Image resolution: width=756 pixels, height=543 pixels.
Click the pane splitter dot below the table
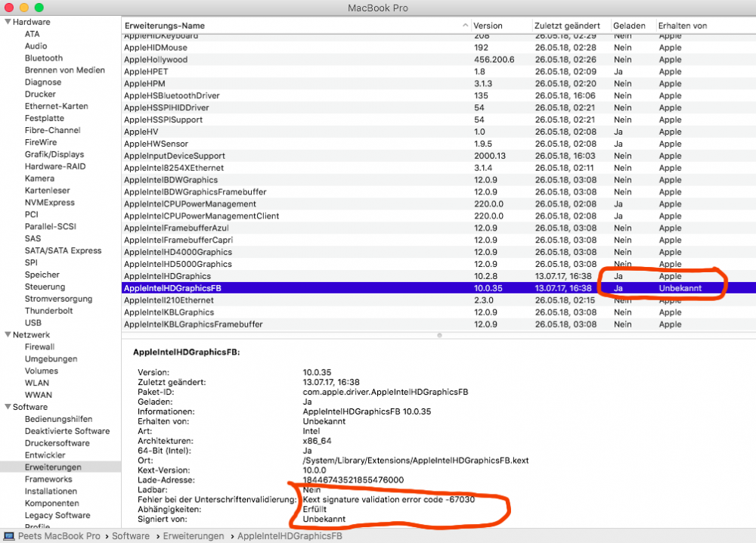pyautogui.click(x=439, y=335)
